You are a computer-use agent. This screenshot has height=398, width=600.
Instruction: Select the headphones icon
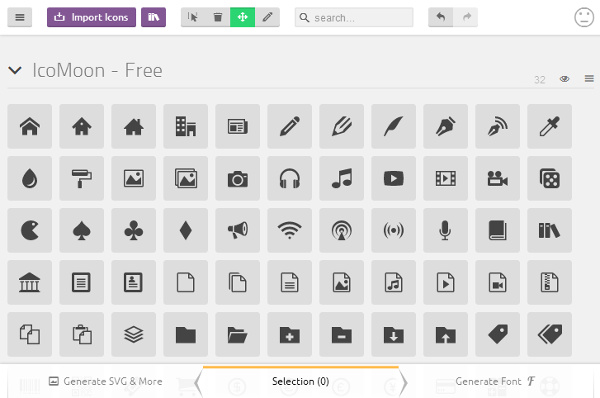coord(290,178)
